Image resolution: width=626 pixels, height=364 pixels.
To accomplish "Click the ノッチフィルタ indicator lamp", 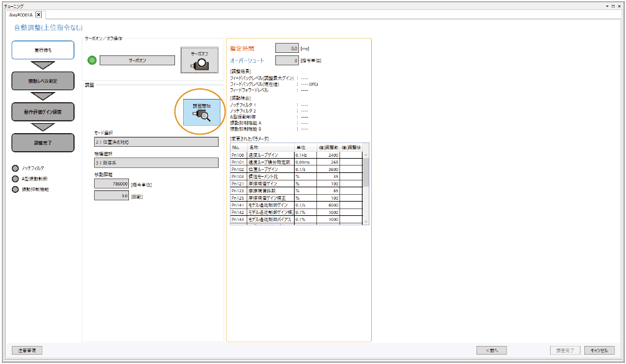I will [x=16, y=168].
